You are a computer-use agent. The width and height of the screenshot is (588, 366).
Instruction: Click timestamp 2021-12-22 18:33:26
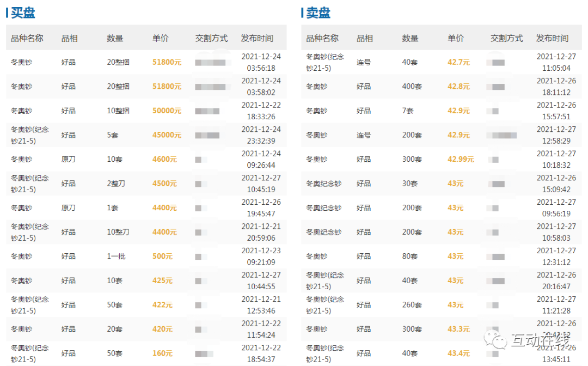pos(261,111)
